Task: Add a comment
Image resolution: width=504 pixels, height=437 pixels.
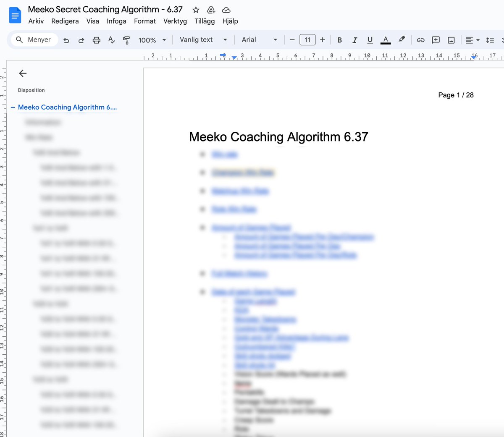Action: [x=436, y=40]
